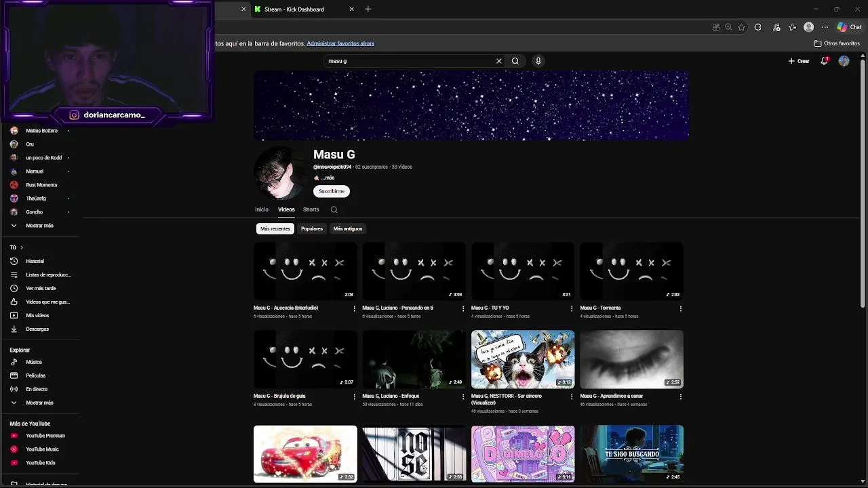Image resolution: width=868 pixels, height=488 pixels.
Task: Select the Populares filter chip
Action: click(312, 228)
